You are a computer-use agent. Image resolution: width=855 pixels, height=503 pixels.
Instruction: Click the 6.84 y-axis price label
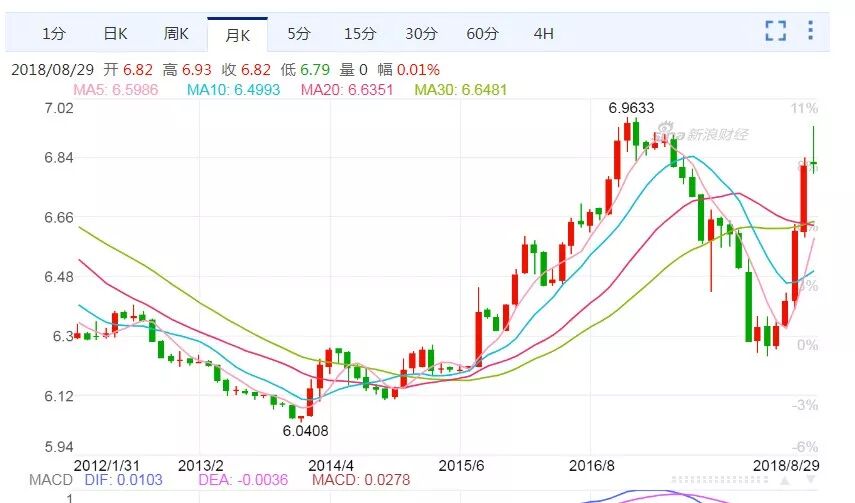click(58, 158)
